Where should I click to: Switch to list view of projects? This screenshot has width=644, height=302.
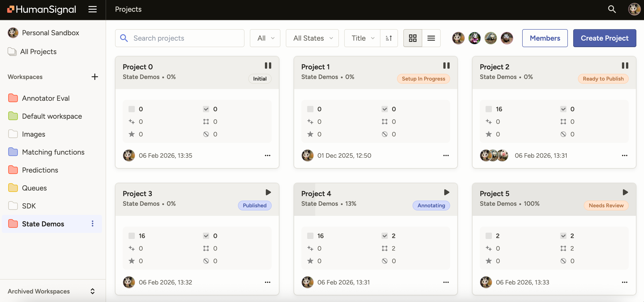[431, 38]
